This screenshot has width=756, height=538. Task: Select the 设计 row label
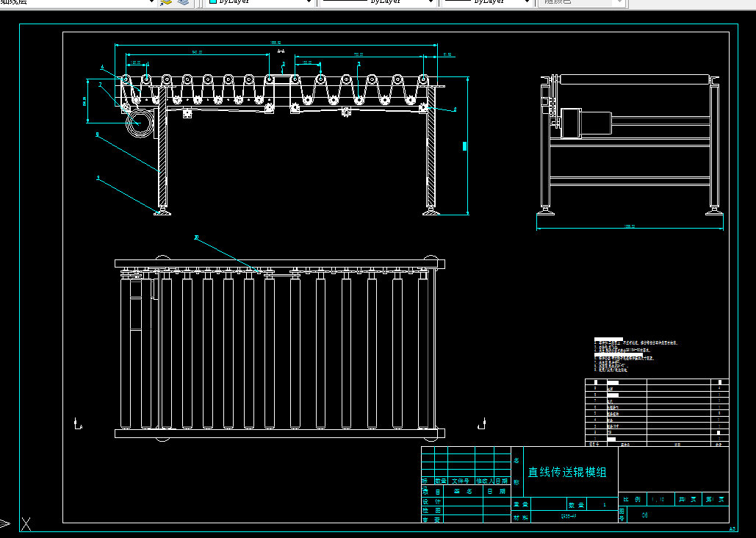point(431,502)
